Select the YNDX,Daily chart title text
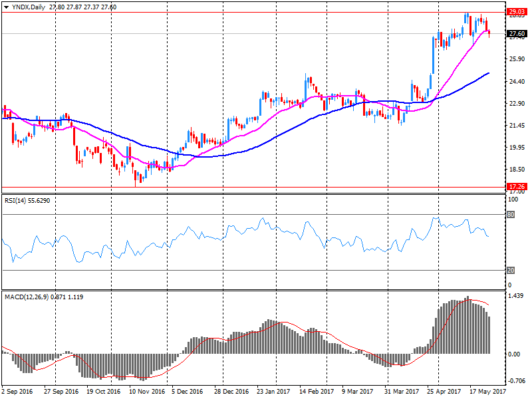Screen dimensions: 532x399 pyautogui.click(x=29, y=7)
